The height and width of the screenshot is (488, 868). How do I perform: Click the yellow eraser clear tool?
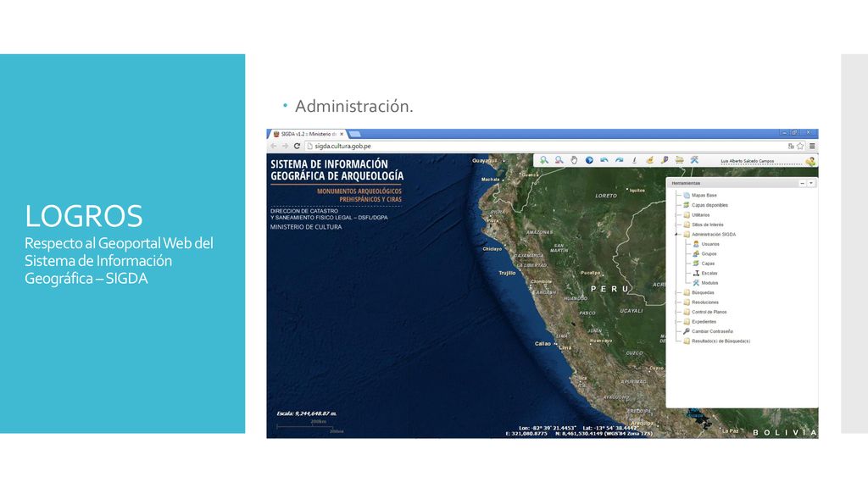(x=649, y=160)
